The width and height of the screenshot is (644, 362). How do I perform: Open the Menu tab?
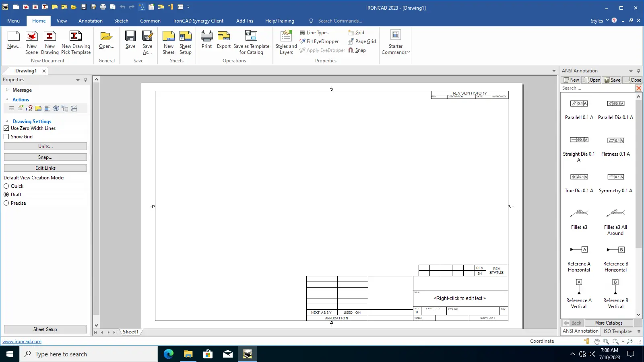click(13, 21)
